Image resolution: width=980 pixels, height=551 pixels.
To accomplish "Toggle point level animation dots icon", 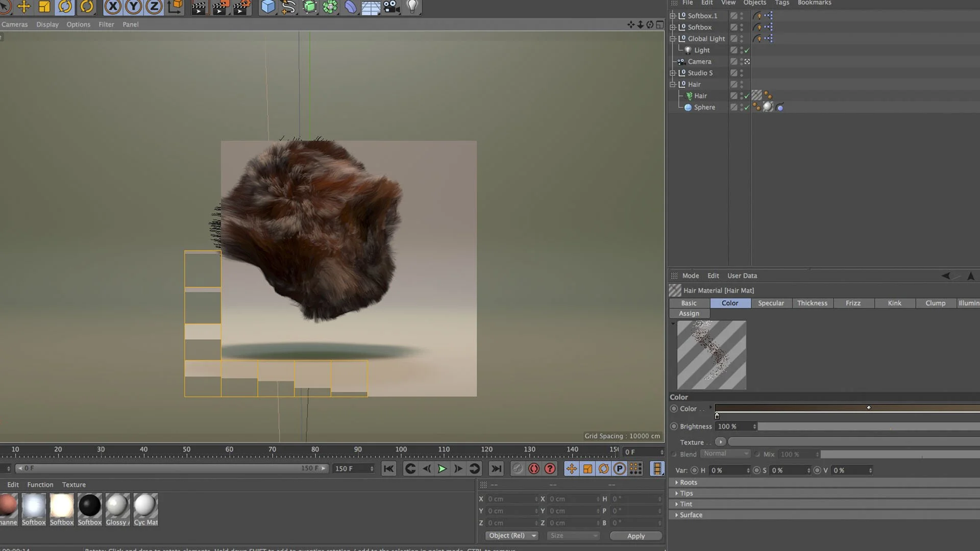I will [x=636, y=468].
